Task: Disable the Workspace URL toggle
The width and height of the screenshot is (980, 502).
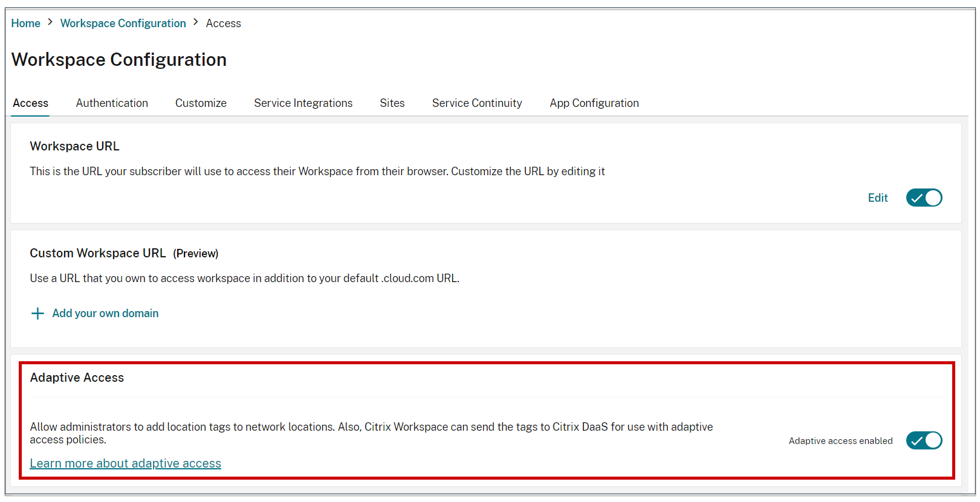Action: point(924,198)
